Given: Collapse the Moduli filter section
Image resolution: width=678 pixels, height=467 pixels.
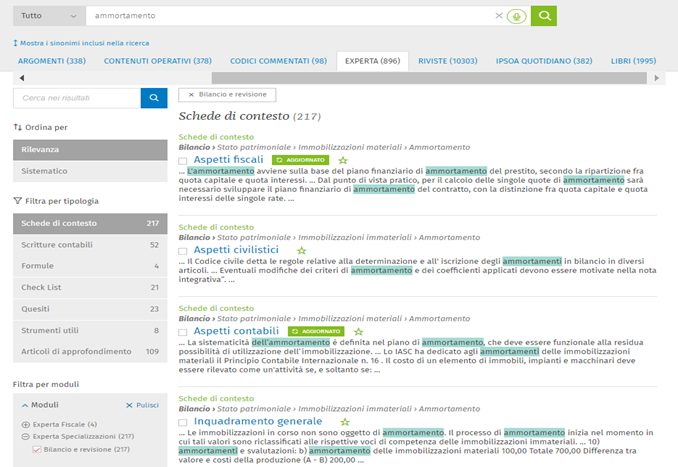Looking at the screenshot, I should point(24,405).
